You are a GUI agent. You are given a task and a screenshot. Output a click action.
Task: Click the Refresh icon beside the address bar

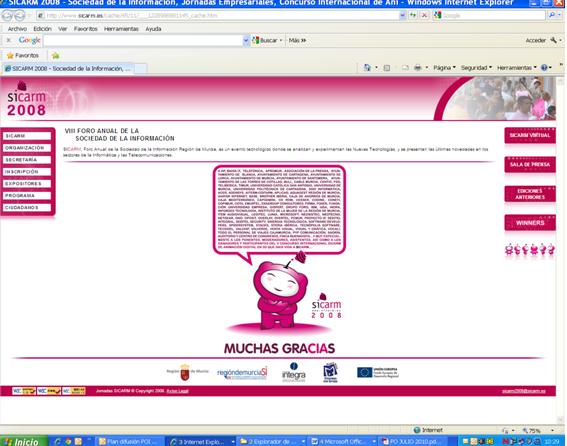pyautogui.click(x=413, y=15)
